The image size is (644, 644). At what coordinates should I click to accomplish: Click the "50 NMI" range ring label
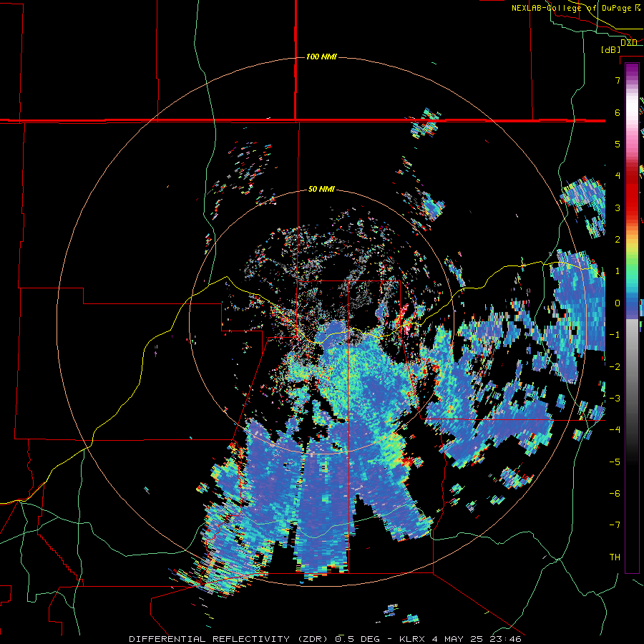point(321,190)
